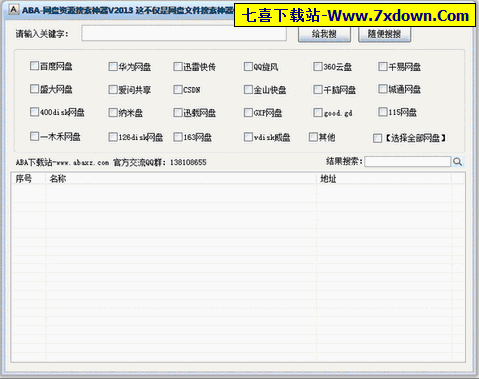The image size is (479, 379).
Task: Enable the 400disk网盘 checkbox
Action: [34, 112]
